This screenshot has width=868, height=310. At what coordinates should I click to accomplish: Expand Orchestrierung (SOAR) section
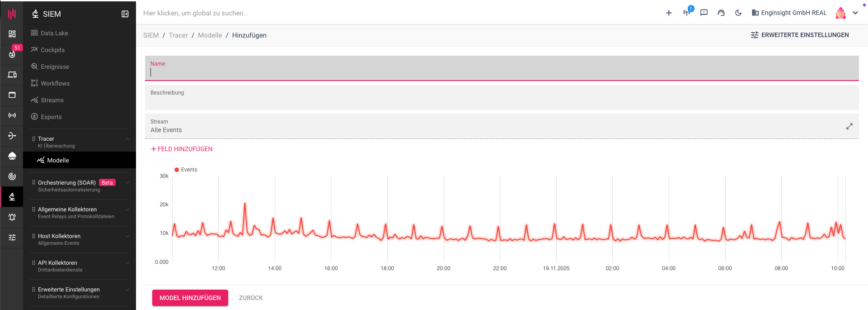[x=127, y=183]
